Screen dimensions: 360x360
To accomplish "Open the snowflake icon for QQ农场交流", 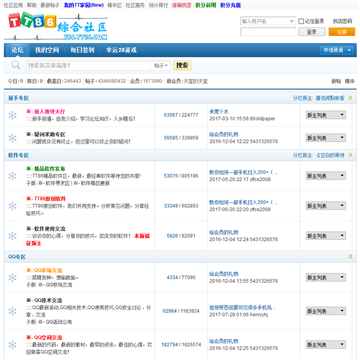I will click(x=12, y=278).
